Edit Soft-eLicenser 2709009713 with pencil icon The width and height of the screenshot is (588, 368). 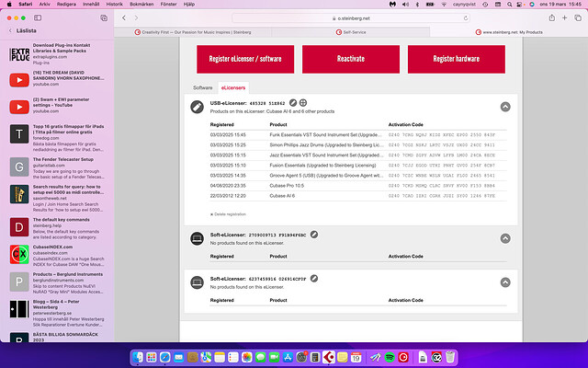coord(314,235)
